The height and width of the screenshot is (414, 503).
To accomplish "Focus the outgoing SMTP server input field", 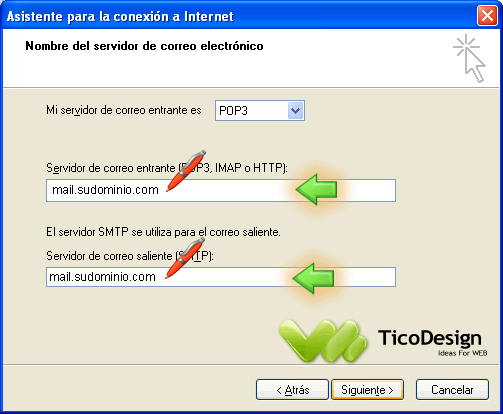I will click(221, 277).
